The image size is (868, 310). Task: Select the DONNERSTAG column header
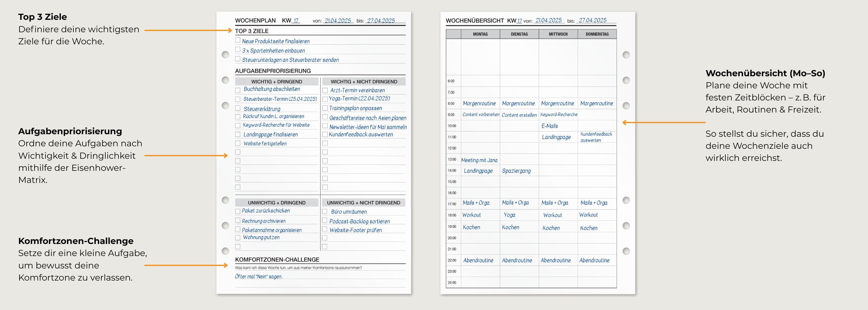597,34
